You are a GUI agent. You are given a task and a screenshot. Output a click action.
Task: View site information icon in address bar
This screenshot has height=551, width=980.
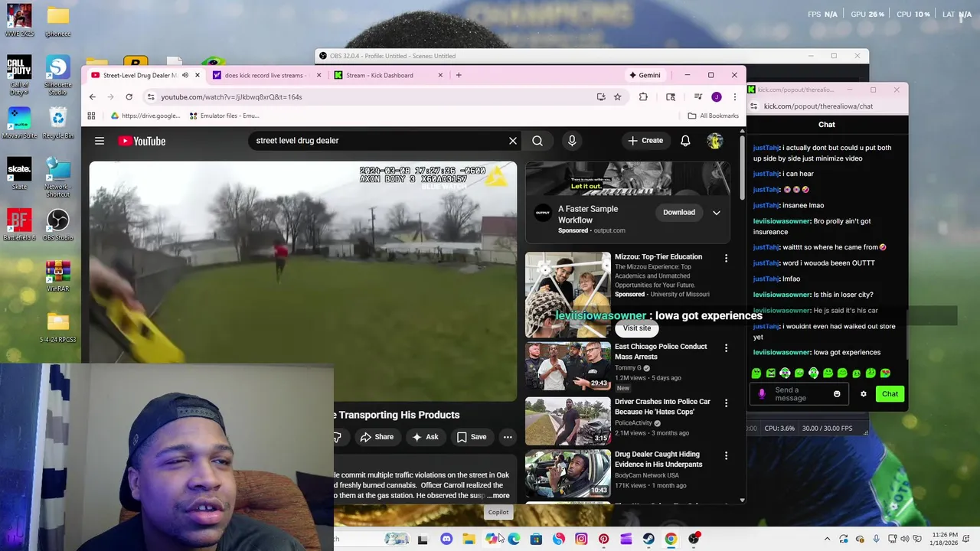point(151,97)
